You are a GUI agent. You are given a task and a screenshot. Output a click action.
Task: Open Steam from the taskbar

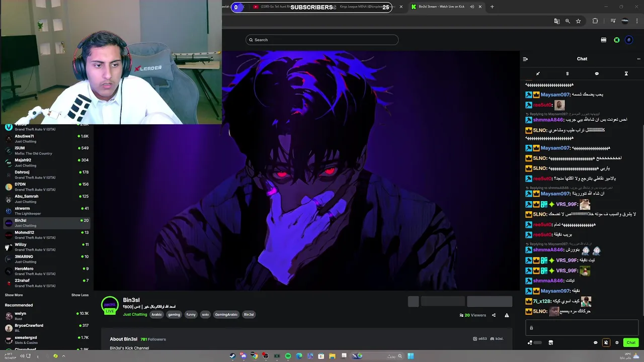point(232,356)
